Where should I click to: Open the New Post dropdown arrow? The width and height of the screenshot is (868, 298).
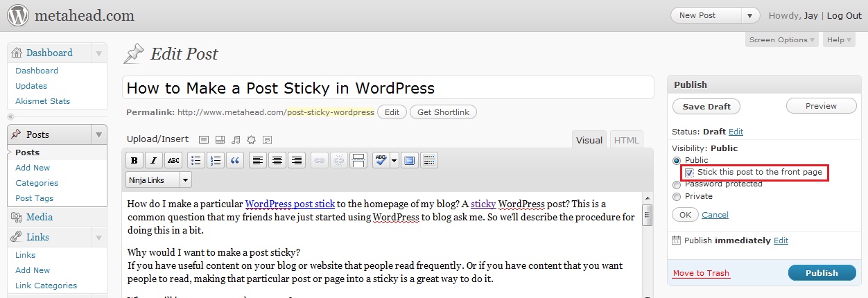tap(749, 15)
